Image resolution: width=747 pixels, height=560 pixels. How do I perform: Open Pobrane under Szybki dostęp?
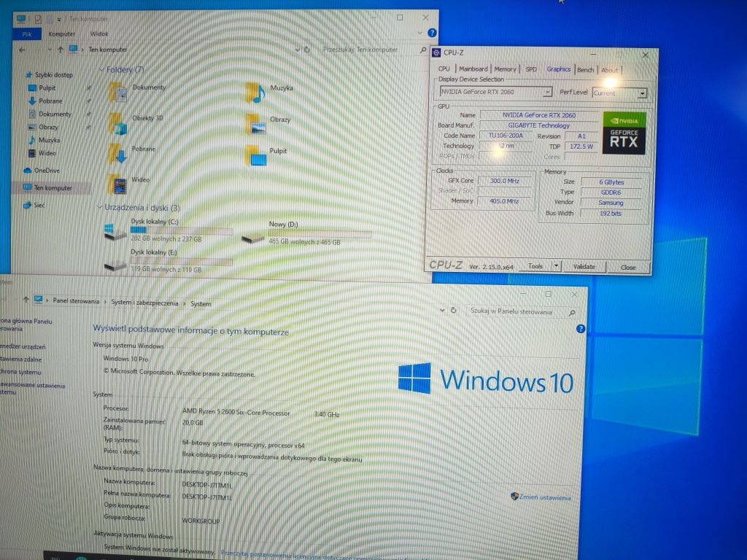tap(45, 101)
